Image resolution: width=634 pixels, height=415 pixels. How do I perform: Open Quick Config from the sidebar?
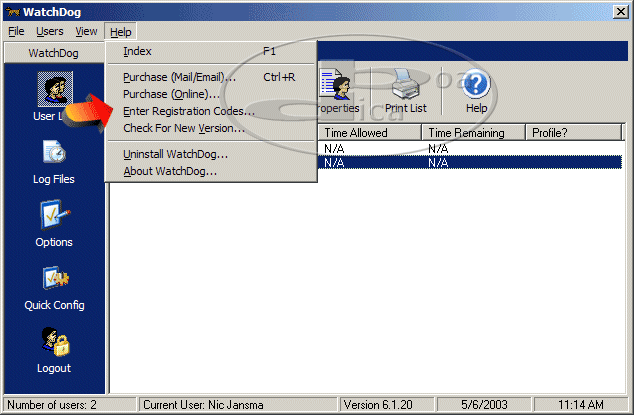click(53, 279)
